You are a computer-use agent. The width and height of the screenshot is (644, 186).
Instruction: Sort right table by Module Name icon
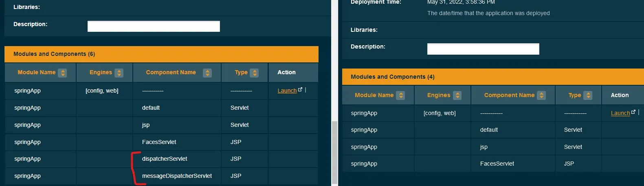point(401,95)
